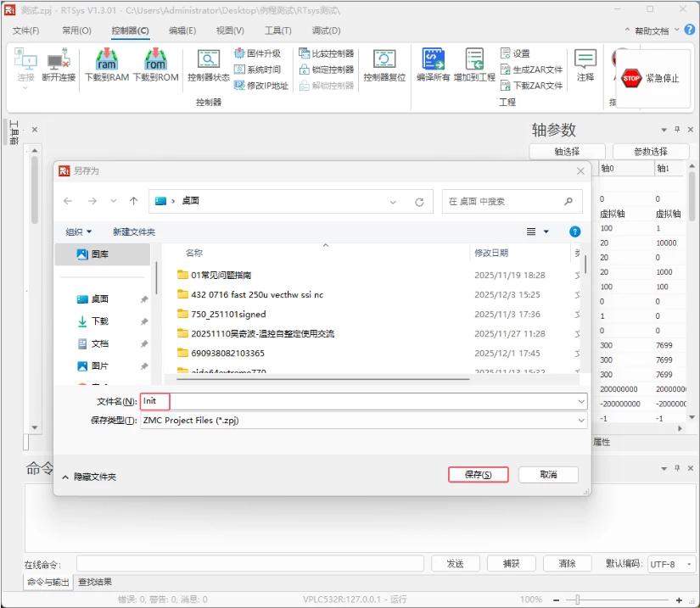Expand the 文件名 filename dropdown
This screenshot has width=700, height=608.
(581, 401)
